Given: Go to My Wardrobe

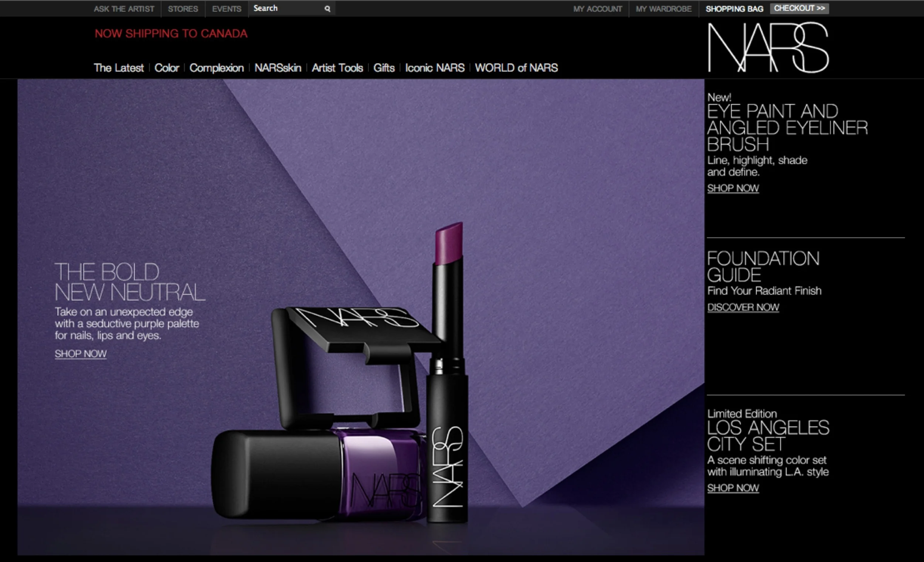Looking at the screenshot, I should pyautogui.click(x=663, y=9).
